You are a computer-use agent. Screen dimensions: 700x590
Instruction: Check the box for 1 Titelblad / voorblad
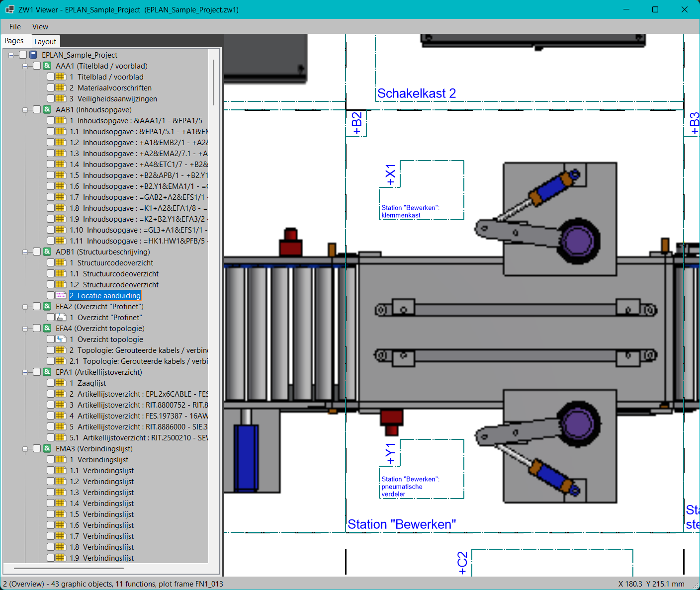(x=51, y=77)
